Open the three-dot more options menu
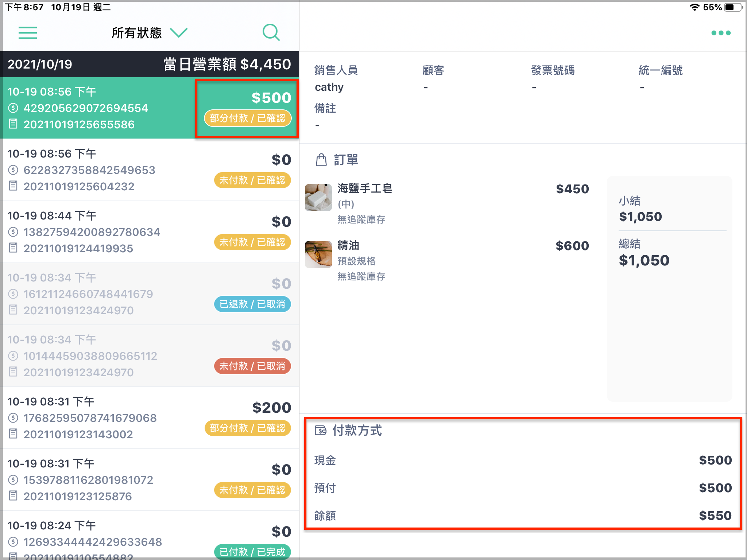Screen dimensions: 747x560 click(x=721, y=33)
